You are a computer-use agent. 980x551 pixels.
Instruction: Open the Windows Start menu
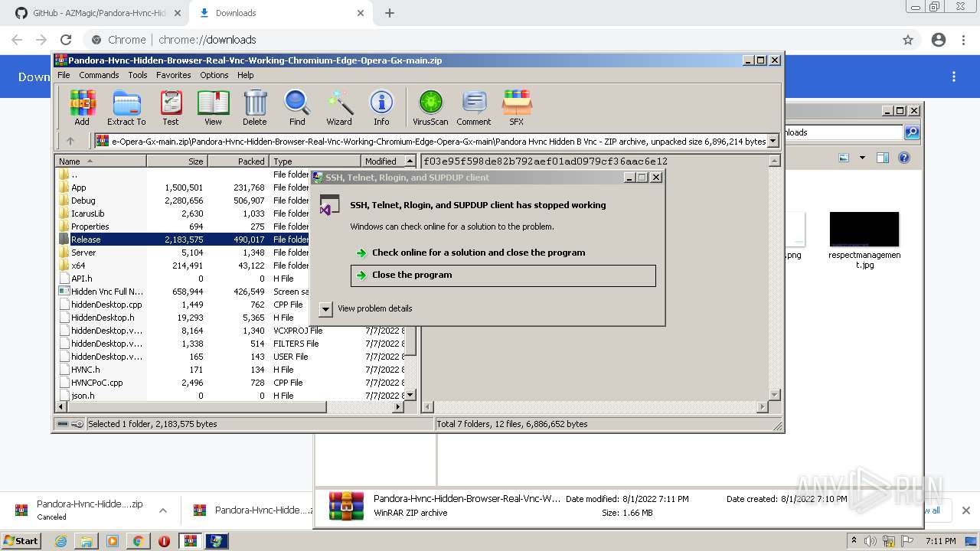click(x=21, y=540)
